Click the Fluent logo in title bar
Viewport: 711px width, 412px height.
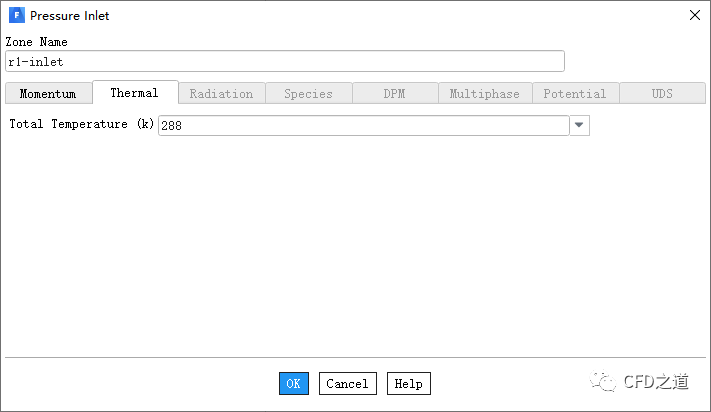(16, 16)
